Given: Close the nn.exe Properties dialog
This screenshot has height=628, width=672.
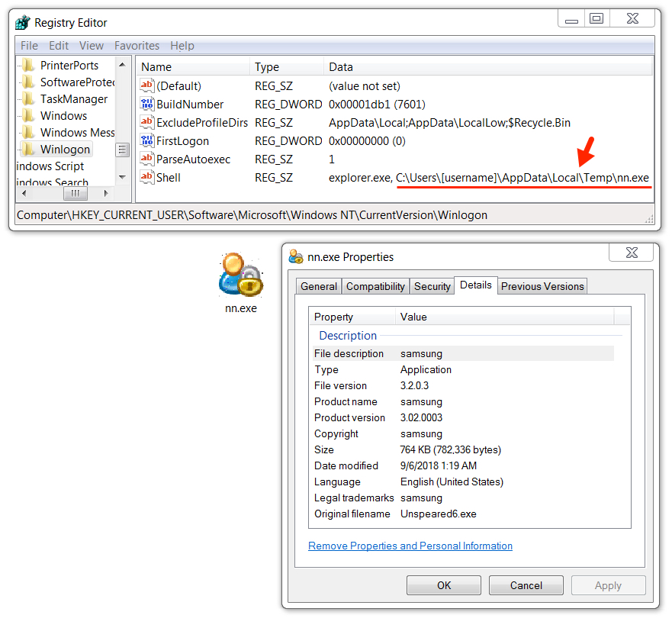Looking at the screenshot, I should [632, 253].
